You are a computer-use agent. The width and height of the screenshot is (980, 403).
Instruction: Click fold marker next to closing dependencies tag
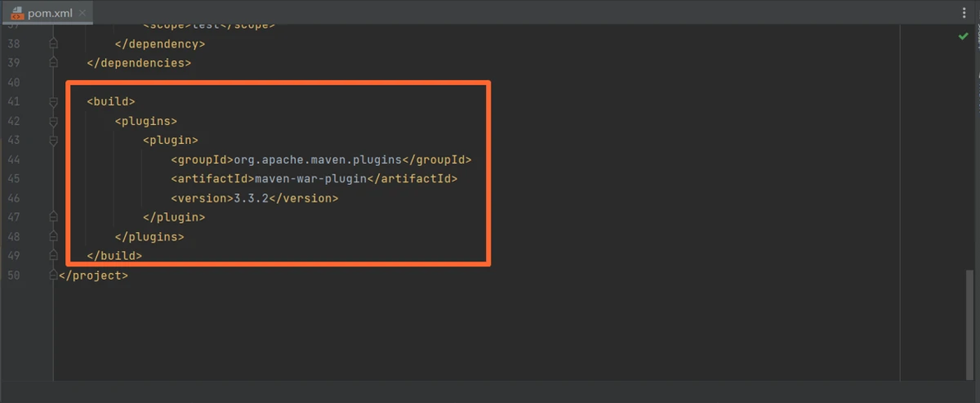(53, 63)
